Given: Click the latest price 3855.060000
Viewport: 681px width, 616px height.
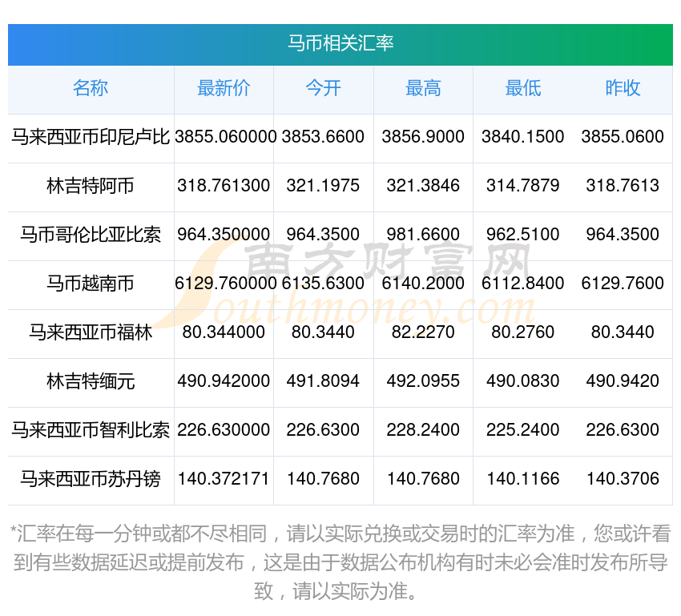Looking at the screenshot, I should point(225,137).
